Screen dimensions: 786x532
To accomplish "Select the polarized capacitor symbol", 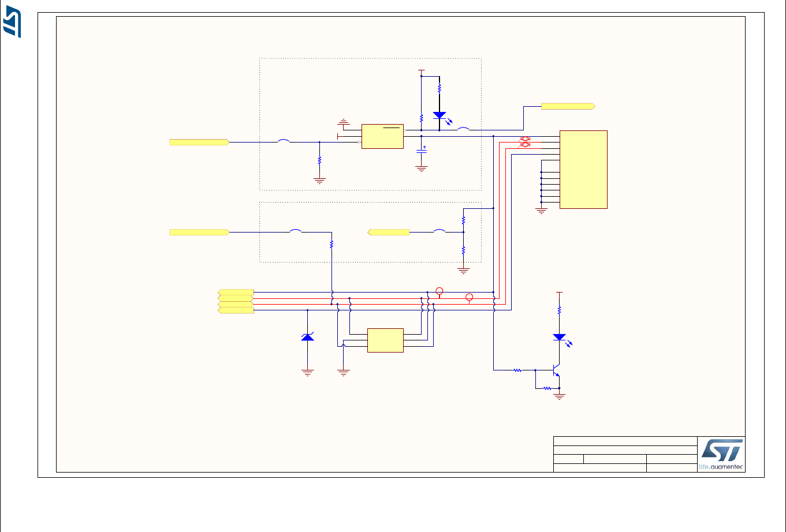I will click(422, 149).
